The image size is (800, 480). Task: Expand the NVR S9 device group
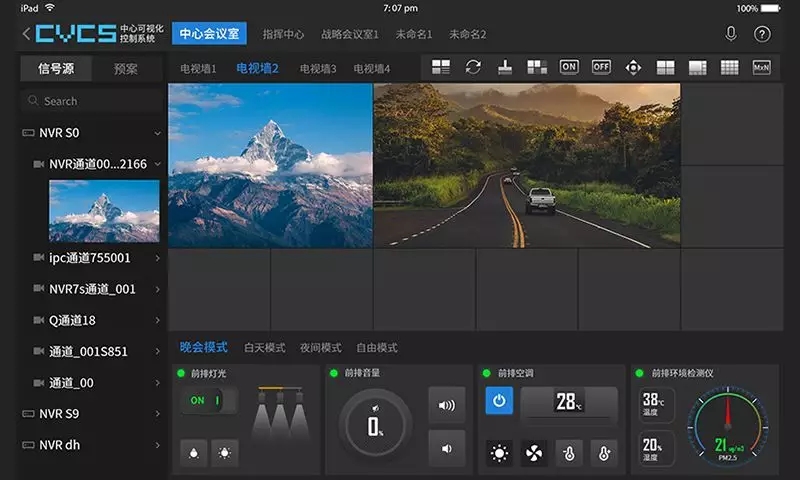click(x=157, y=413)
